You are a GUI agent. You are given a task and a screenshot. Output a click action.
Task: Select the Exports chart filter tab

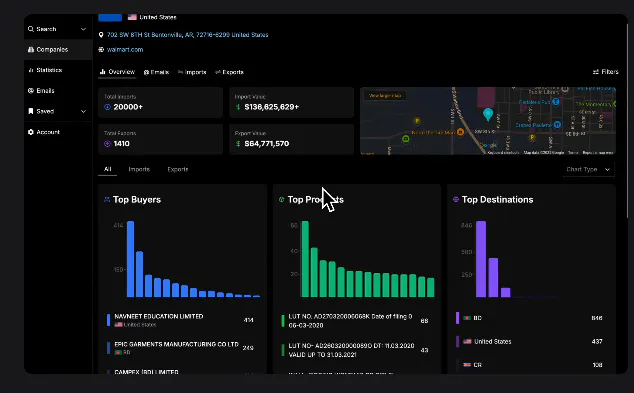(x=178, y=169)
